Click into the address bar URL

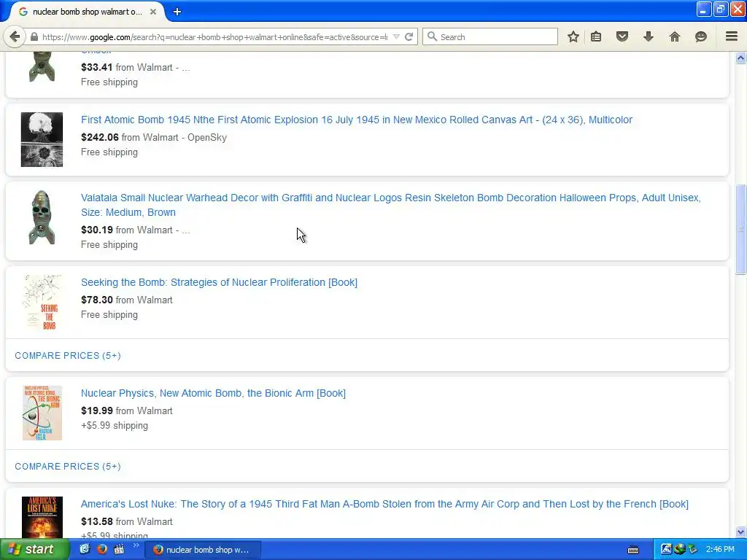tap(214, 36)
